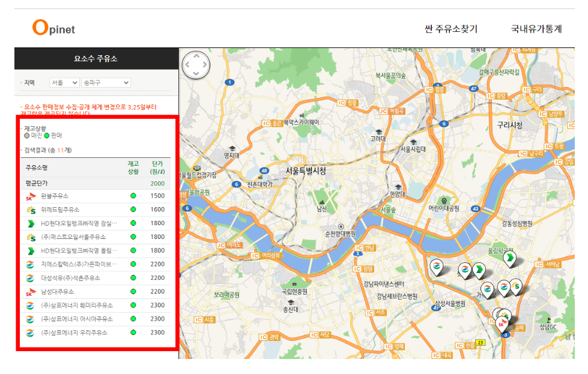
Task: Click the GS Caltex icon beside 대성석유(주)석촌주유소
Action: [30, 279]
